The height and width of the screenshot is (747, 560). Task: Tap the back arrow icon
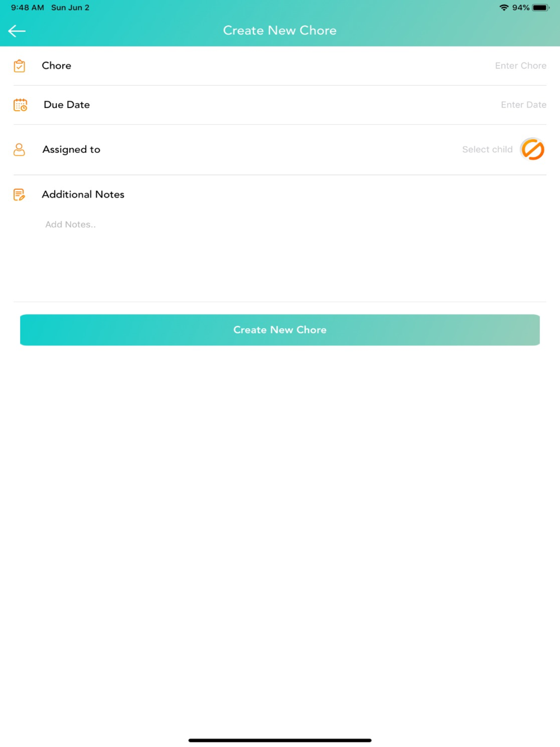point(17,31)
